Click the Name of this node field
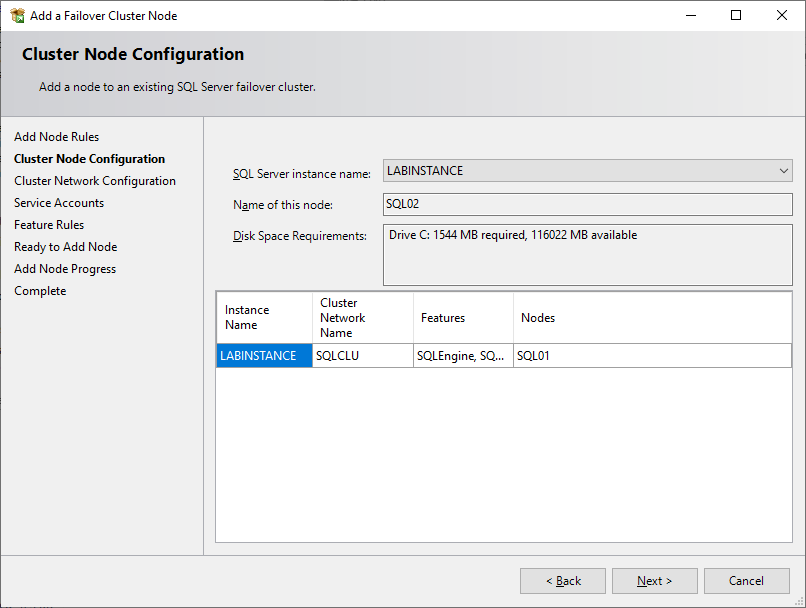806x608 pixels. [588, 204]
